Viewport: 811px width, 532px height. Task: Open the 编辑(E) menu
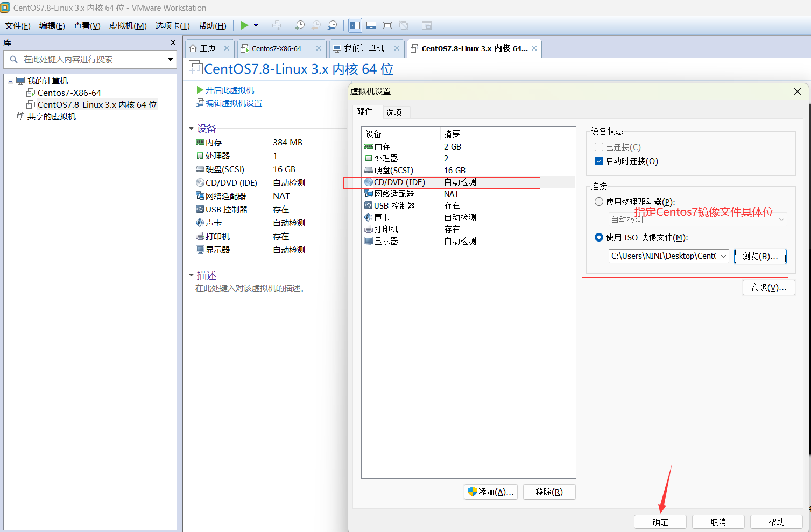coord(52,25)
